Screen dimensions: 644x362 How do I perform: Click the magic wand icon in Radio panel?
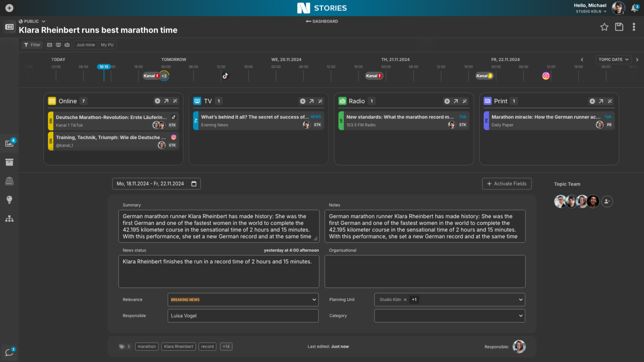[465, 101]
